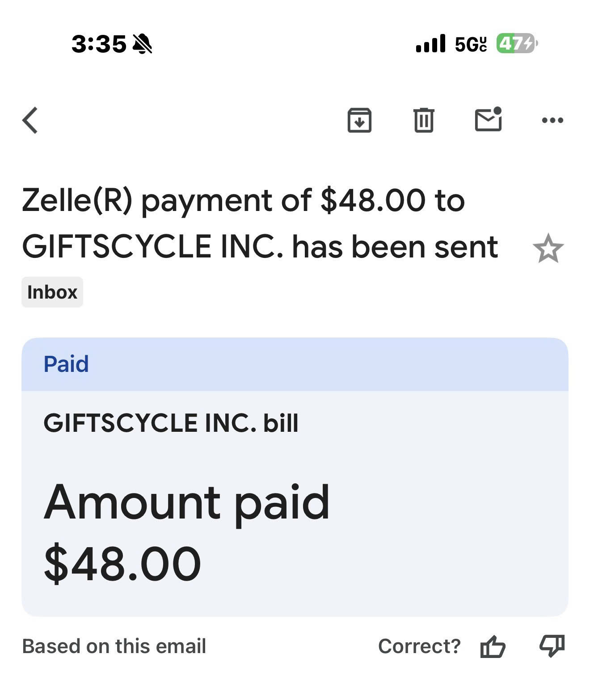This screenshot has width=590, height=700.
Task: Open the three-dot more options menu
Action: click(x=552, y=120)
